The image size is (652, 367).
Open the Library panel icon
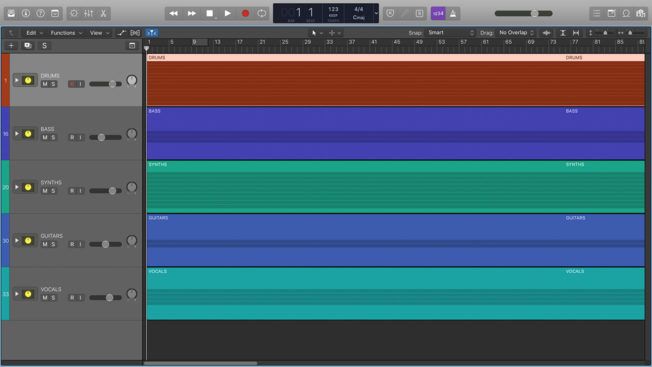point(11,13)
